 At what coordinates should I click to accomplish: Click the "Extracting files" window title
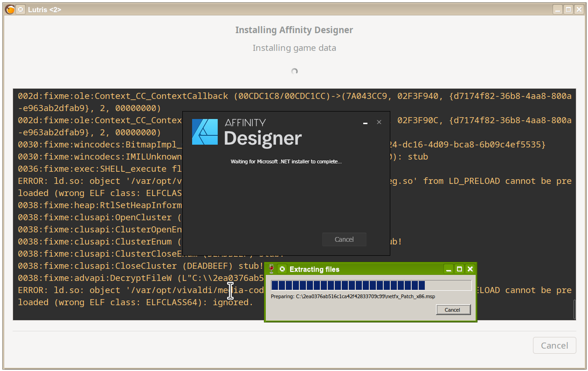314,269
